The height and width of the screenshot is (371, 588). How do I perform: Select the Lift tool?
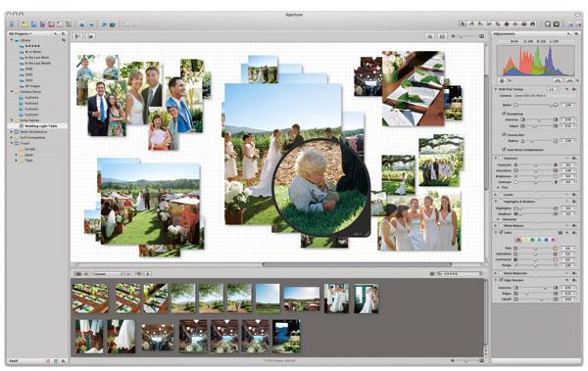[x=524, y=24]
